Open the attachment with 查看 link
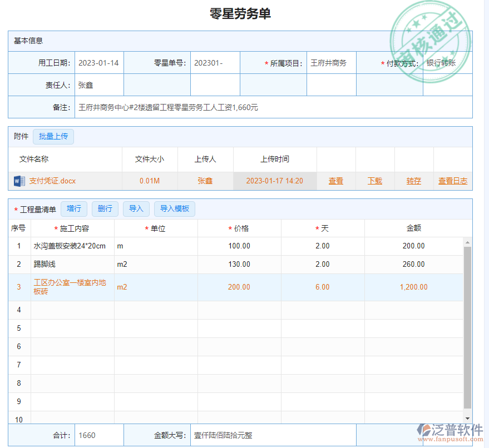The image size is (489, 448). (x=336, y=181)
